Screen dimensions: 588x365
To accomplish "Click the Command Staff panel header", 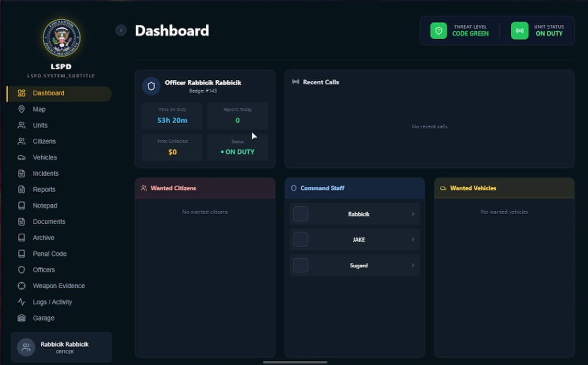I will pyautogui.click(x=354, y=188).
